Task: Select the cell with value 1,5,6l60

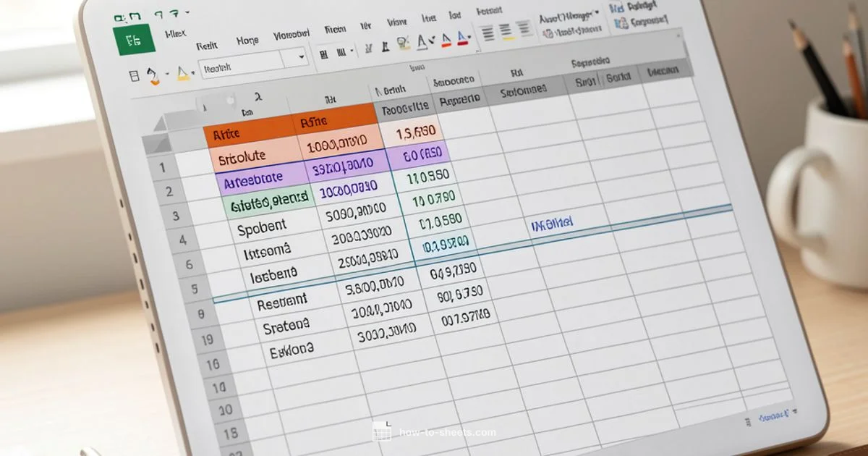Action: click(x=411, y=132)
